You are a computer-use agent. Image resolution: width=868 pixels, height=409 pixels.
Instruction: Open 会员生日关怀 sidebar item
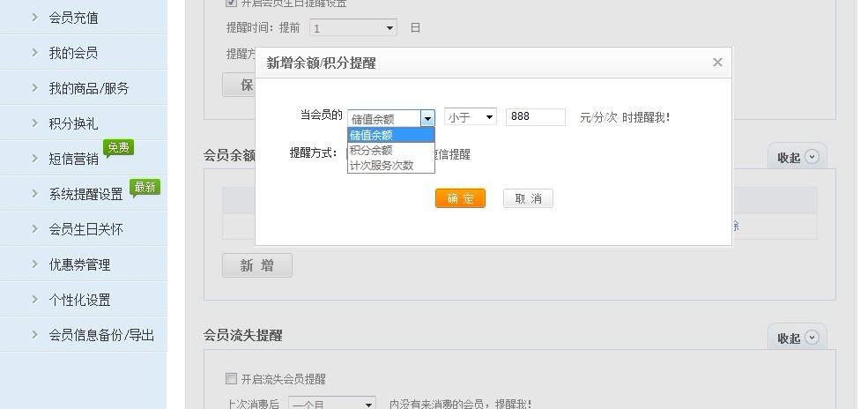click(x=85, y=229)
